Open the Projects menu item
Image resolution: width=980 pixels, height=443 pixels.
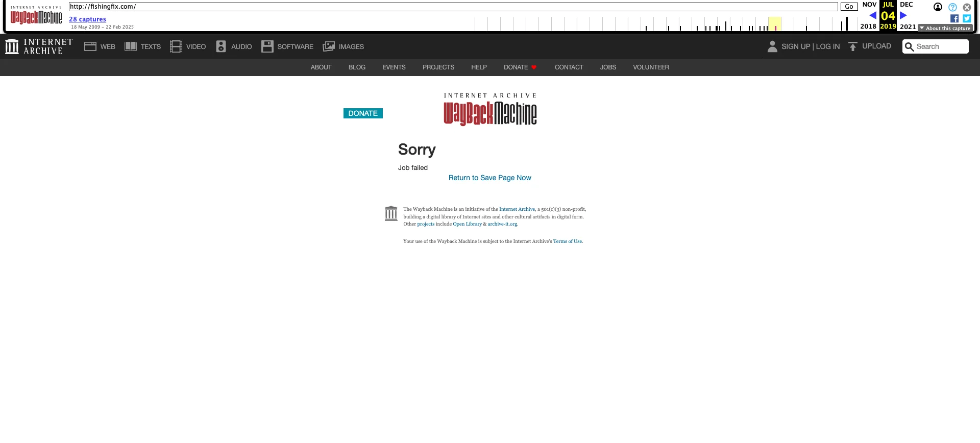tap(438, 67)
